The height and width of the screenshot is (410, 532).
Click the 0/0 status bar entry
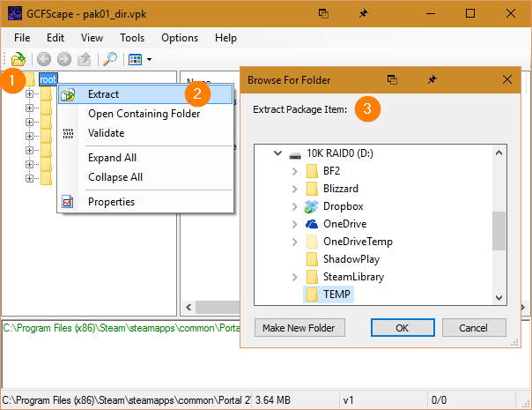tap(439, 400)
